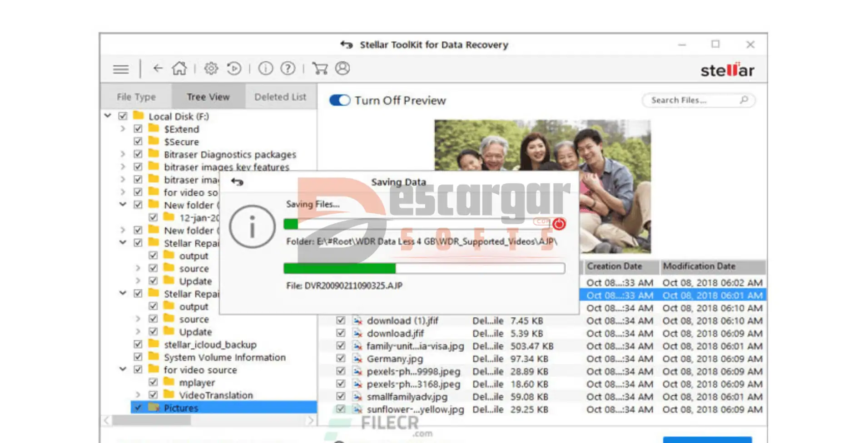Go back using the back arrow icon
The width and height of the screenshot is (868, 443).
(158, 69)
